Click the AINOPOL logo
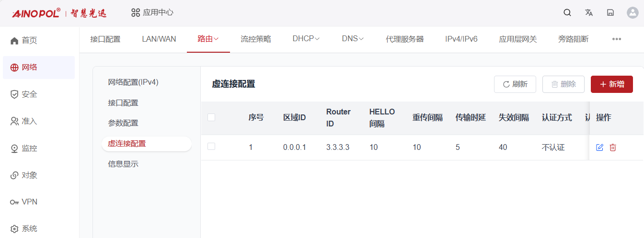The image size is (644, 238). click(x=36, y=13)
